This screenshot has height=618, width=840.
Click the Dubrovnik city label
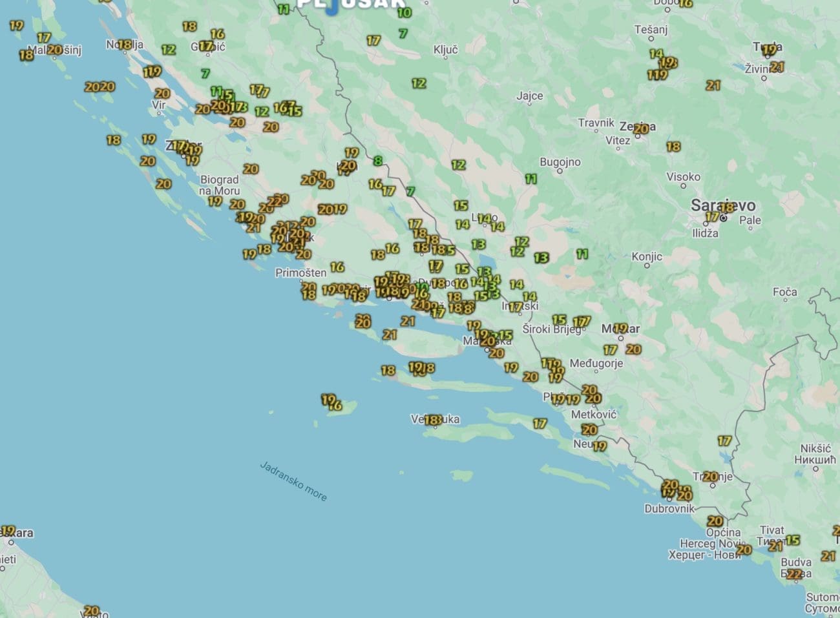[x=669, y=508]
